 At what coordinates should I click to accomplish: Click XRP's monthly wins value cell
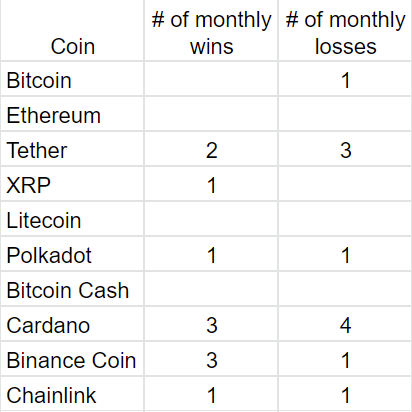click(x=211, y=184)
